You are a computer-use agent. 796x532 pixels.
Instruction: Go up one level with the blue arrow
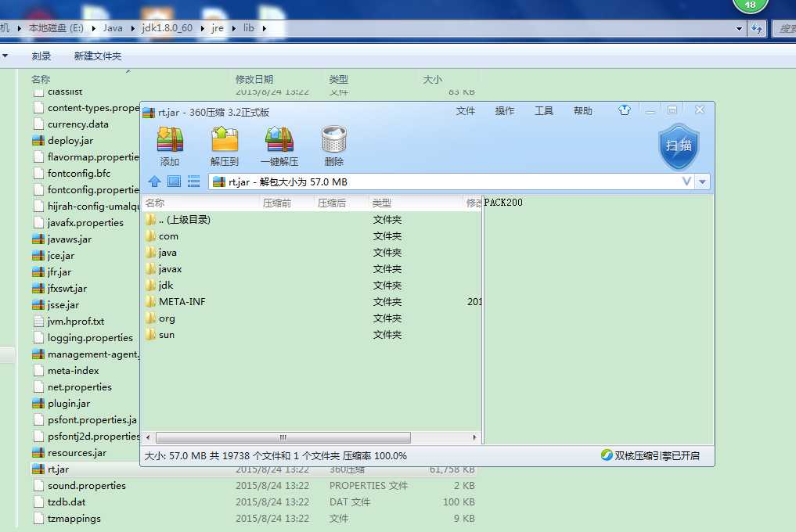(154, 182)
